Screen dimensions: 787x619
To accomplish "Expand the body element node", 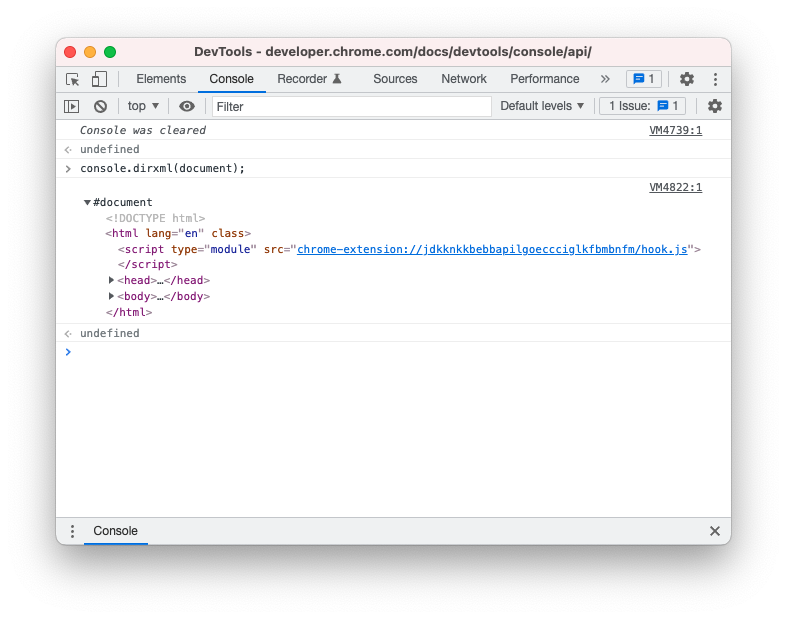I will tap(111, 296).
